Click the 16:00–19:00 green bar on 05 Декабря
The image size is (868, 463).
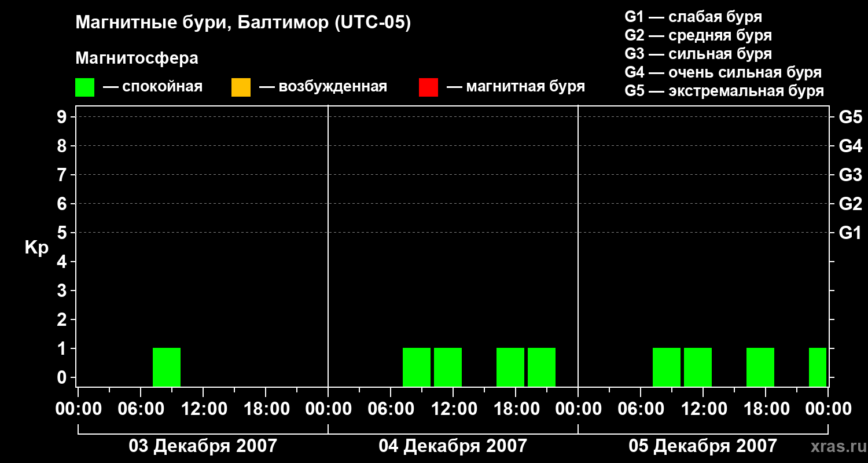click(x=760, y=367)
